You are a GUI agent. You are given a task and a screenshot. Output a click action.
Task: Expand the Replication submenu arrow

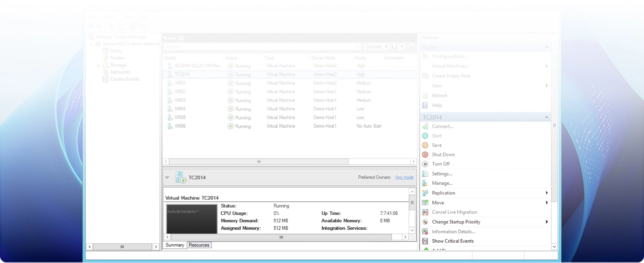[x=546, y=193]
